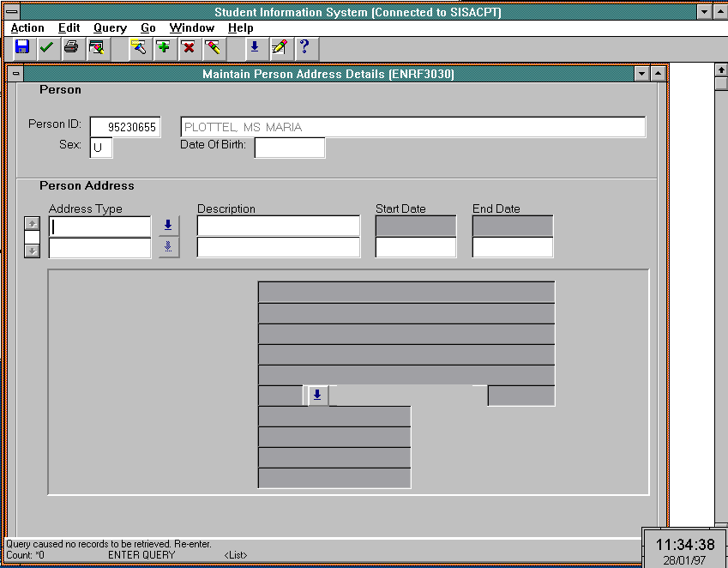Click the Print icon in toolbar
The image size is (728, 568).
point(71,48)
